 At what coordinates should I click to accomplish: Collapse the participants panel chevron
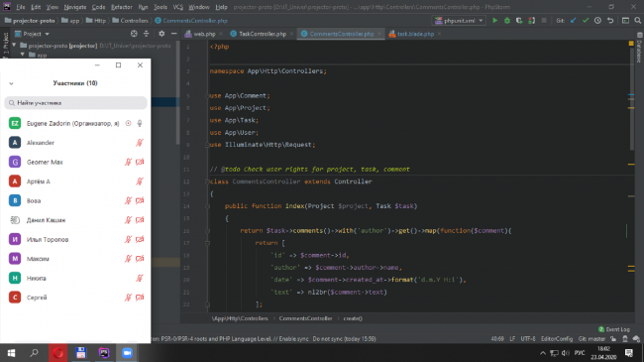pos(11,83)
